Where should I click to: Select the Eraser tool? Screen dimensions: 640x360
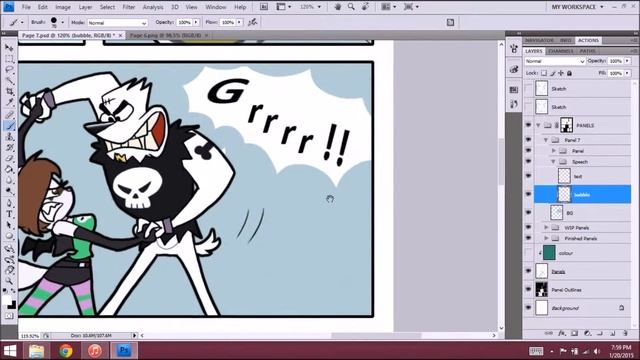[x=9, y=159]
